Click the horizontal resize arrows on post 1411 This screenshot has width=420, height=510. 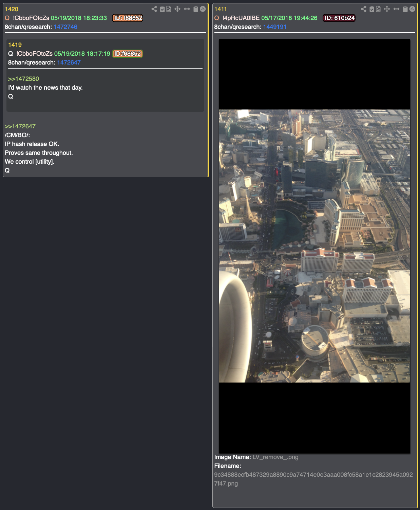coord(397,9)
